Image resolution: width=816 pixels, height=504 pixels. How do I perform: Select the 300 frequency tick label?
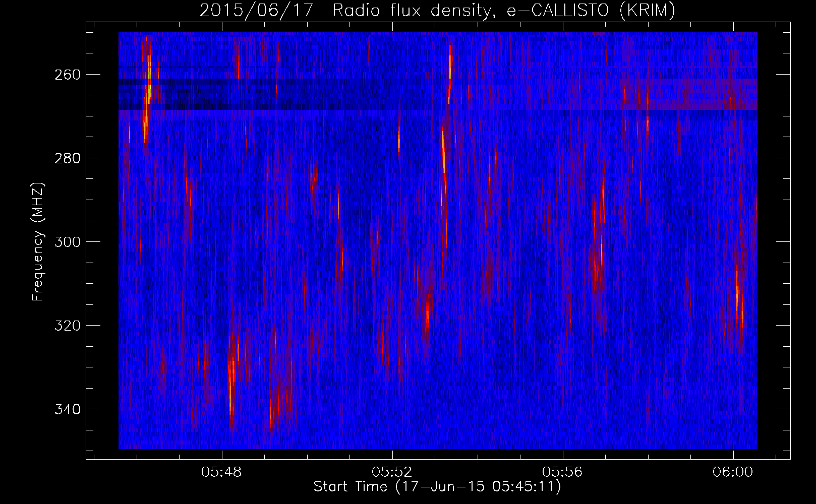pyautogui.click(x=67, y=242)
